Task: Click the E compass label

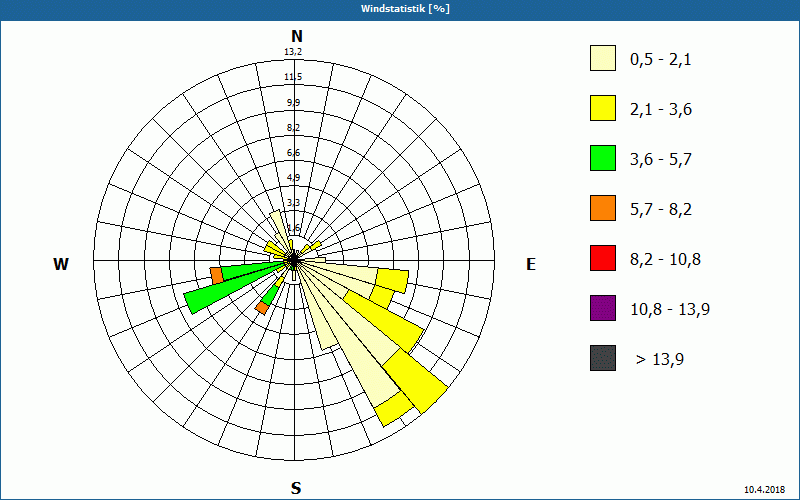Action: 531,264
